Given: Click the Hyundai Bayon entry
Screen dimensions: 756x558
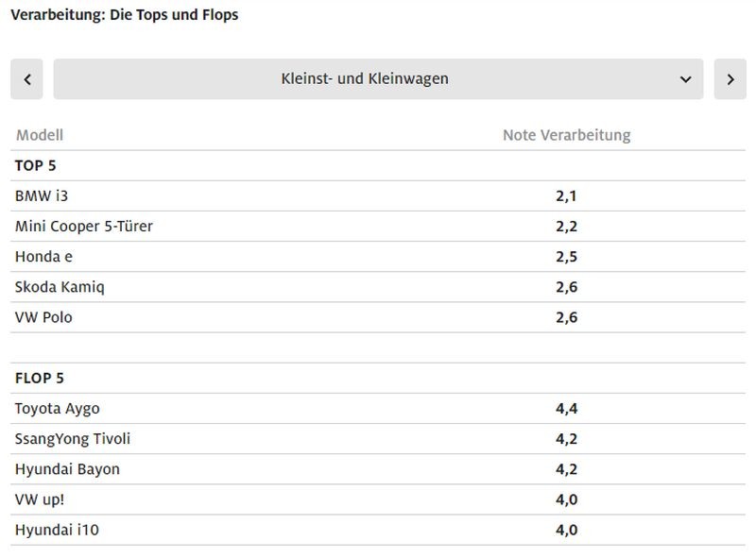Looking at the screenshot, I should (67, 468).
